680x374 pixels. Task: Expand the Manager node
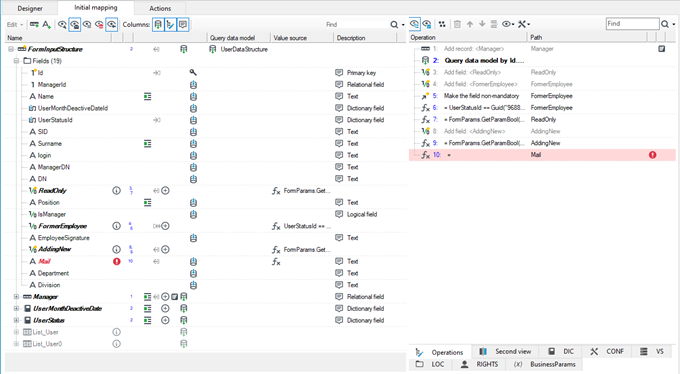(16, 297)
